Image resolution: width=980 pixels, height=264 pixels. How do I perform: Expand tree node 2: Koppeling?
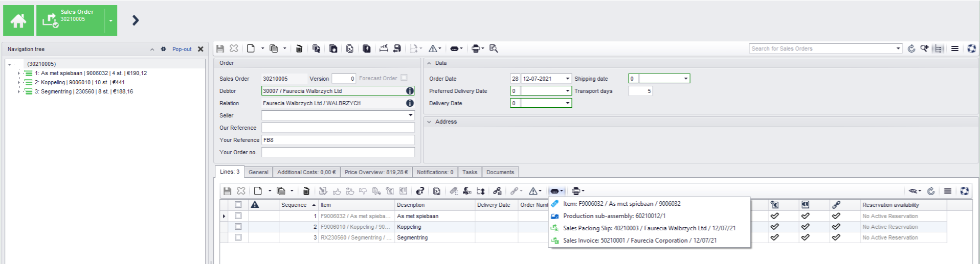[19, 82]
